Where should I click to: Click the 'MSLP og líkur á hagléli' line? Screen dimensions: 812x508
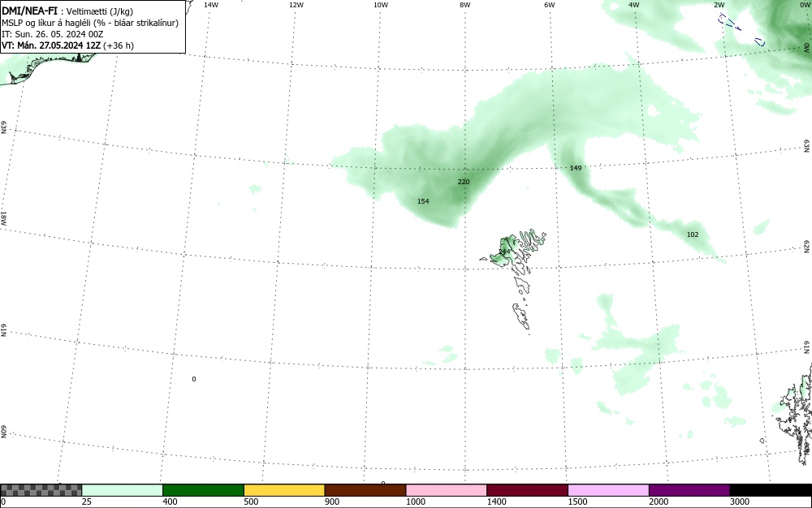89,23
